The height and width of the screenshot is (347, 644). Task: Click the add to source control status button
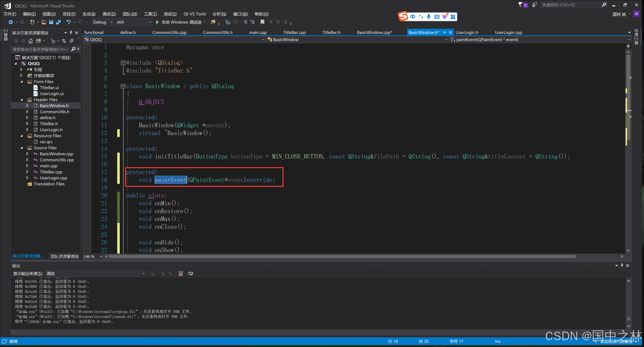[x=616, y=341]
